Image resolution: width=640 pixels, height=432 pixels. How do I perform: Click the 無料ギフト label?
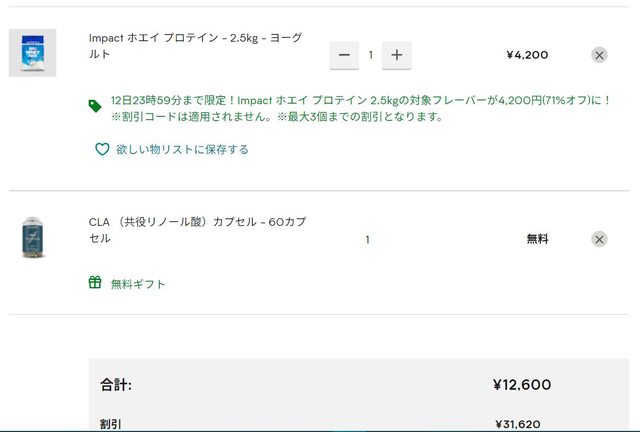[138, 284]
